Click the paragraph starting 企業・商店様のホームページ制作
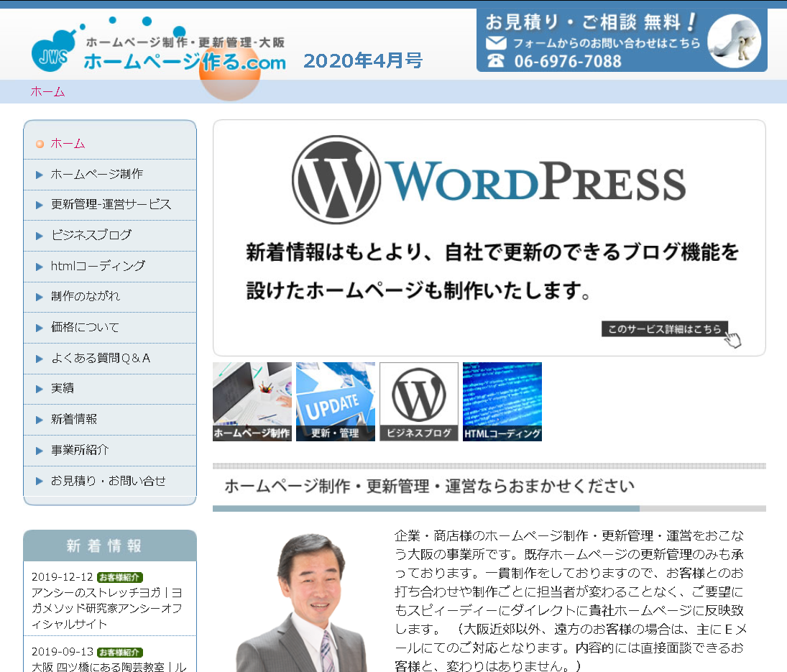Image resolution: width=787 pixels, height=672 pixels. 570,601
